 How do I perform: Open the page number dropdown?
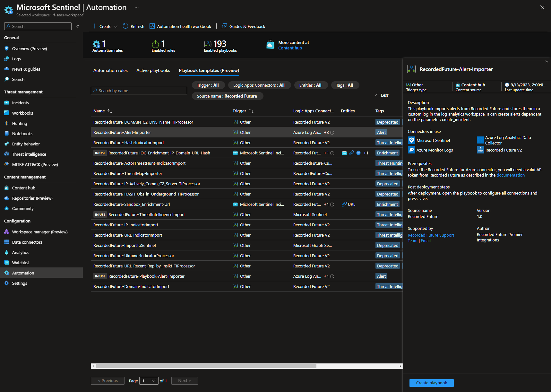(149, 381)
